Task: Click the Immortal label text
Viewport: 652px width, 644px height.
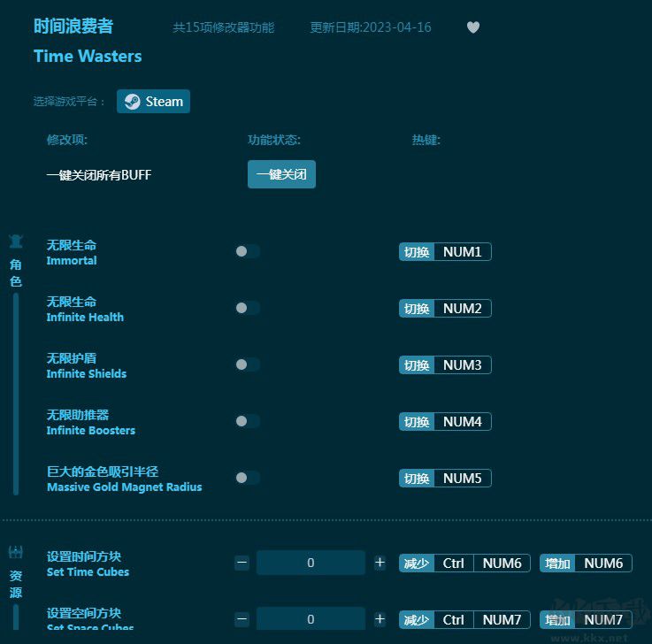Action: point(72,261)
